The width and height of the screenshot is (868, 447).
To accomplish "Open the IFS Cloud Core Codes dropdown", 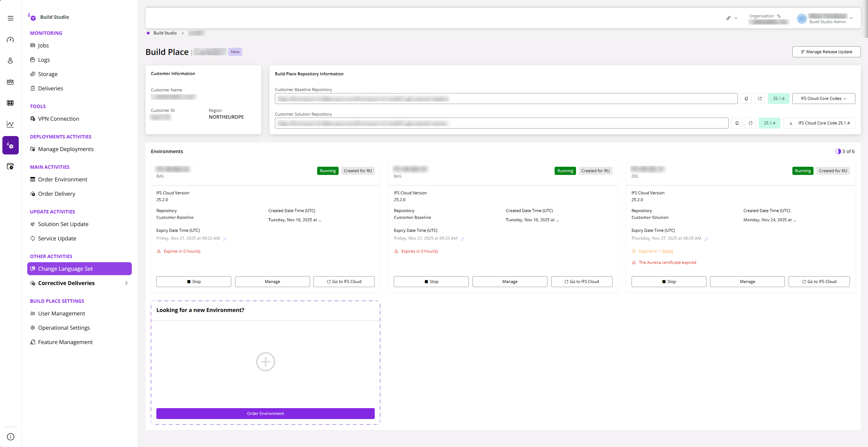I will tap(823, 99).
